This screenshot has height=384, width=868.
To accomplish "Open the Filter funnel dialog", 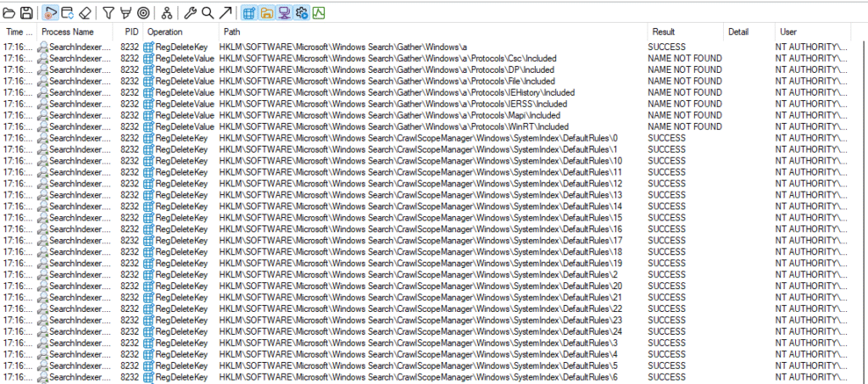I will point(108,13).
